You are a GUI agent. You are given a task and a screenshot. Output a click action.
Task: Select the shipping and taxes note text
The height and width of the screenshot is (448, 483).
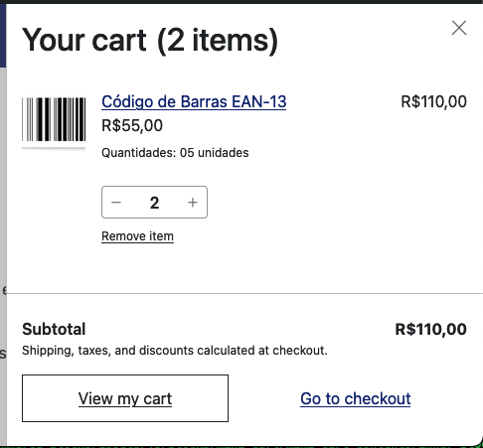pyautogui.click(x=175, y=351)
